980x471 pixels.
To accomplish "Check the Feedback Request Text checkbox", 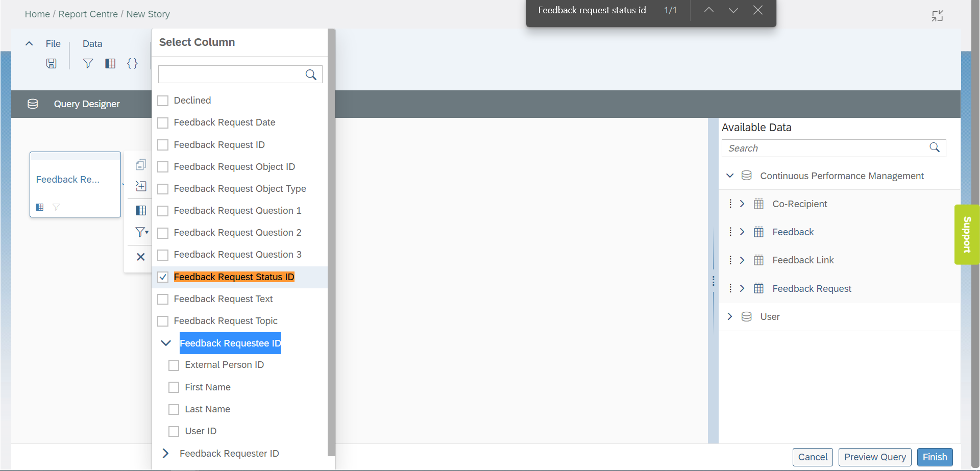I will click(x=163, y=299).
